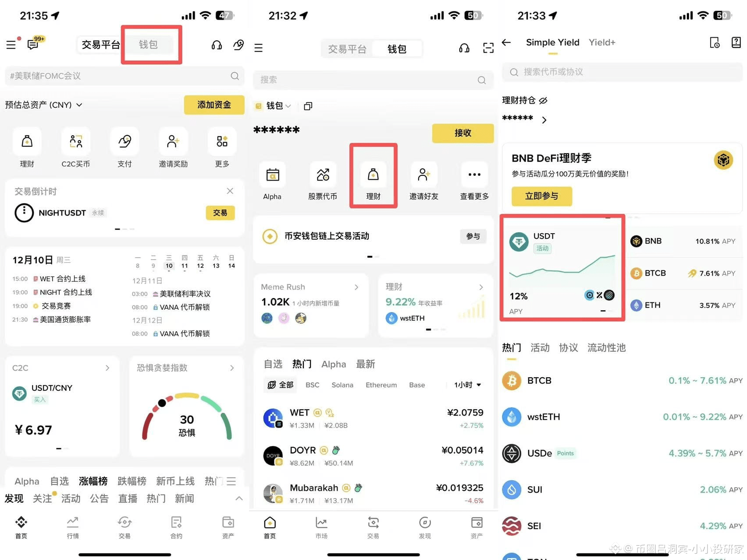Tap the 添加资金 button
Screen dimensions: 747x560
click(214, 105)
